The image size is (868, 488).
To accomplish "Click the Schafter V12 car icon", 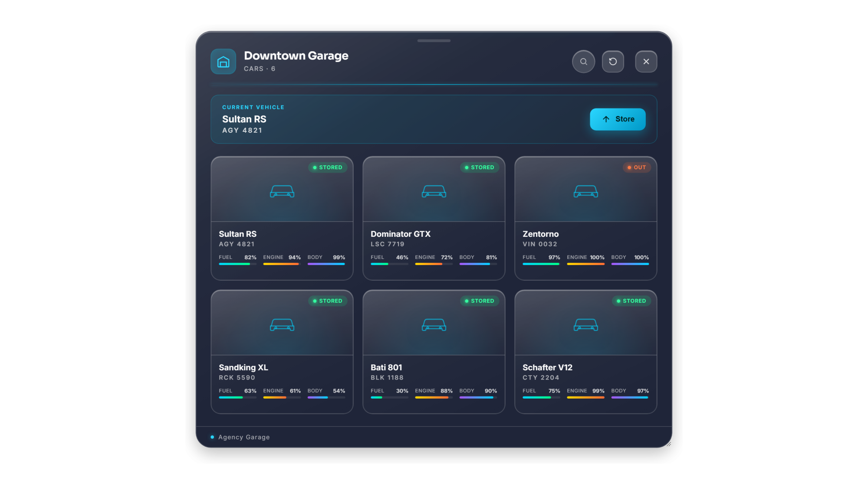I will click(586, 325).
